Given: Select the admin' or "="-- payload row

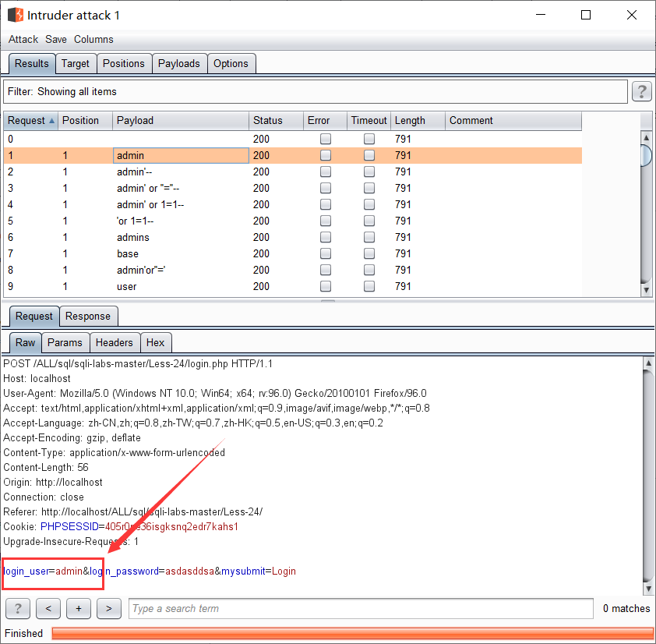Looking at the screenshot, I should [292, 188].
